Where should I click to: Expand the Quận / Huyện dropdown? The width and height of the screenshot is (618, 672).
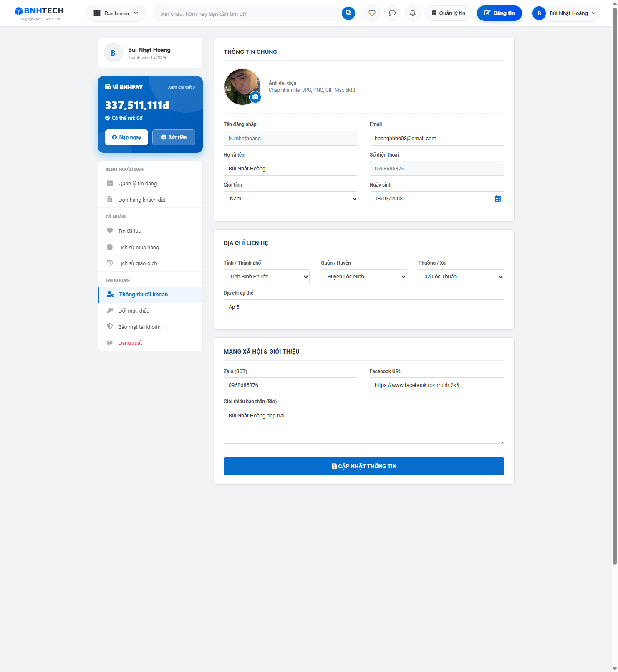pyautogui.click(x=363, y=277)
